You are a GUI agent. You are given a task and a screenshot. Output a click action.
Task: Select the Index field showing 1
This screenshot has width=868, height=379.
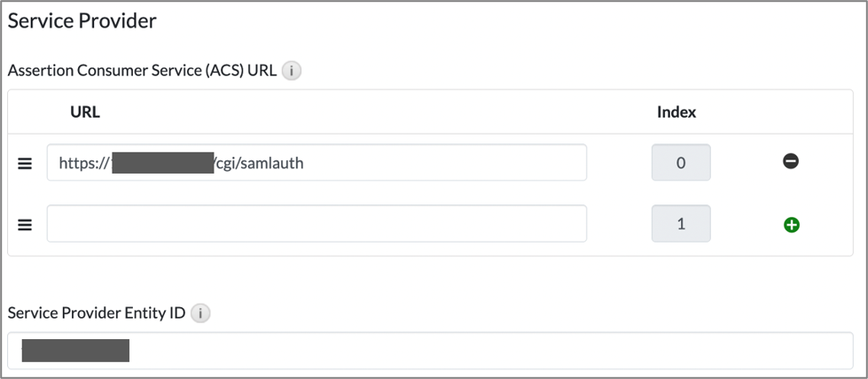(x=681, y=223)
